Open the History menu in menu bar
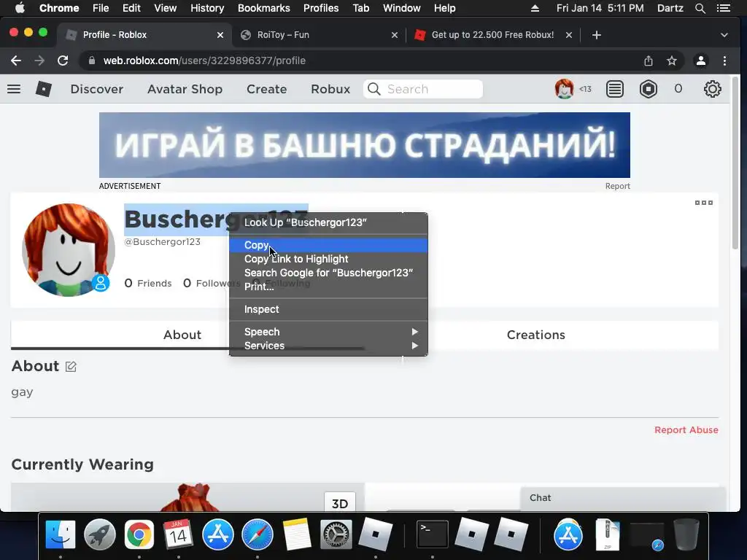Screen dimensions: 747x560 click(x=207, y=8)
